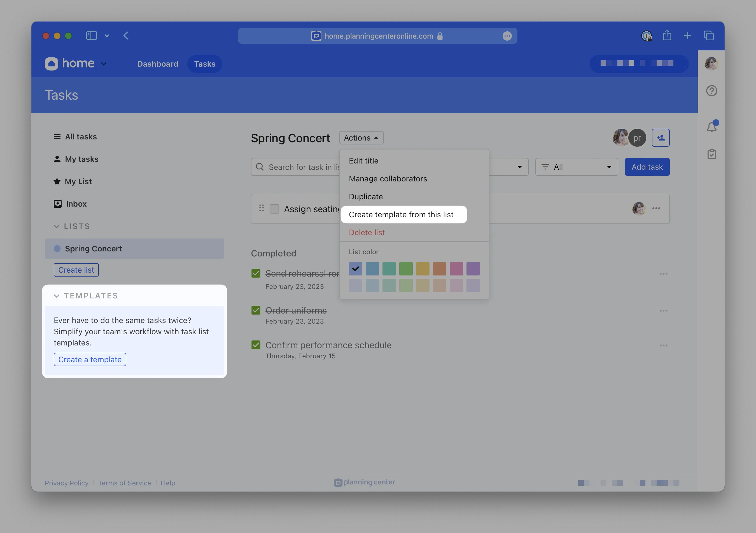Open the notifications bell icon

(x=711, y=127)
